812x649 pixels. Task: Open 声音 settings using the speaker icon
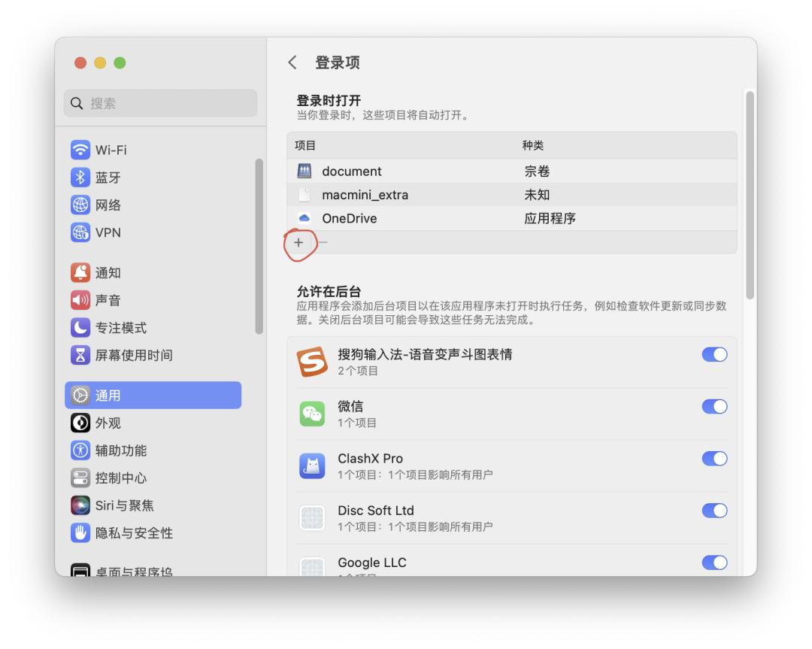tap(80, 300)
